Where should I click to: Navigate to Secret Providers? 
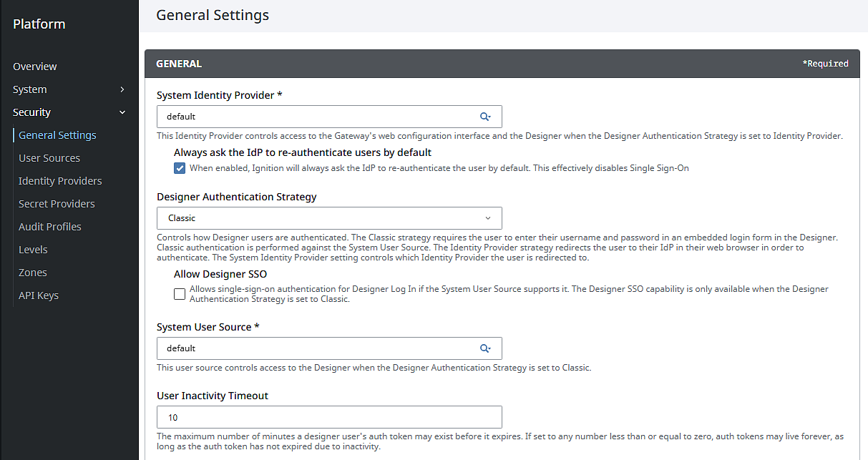57,204
